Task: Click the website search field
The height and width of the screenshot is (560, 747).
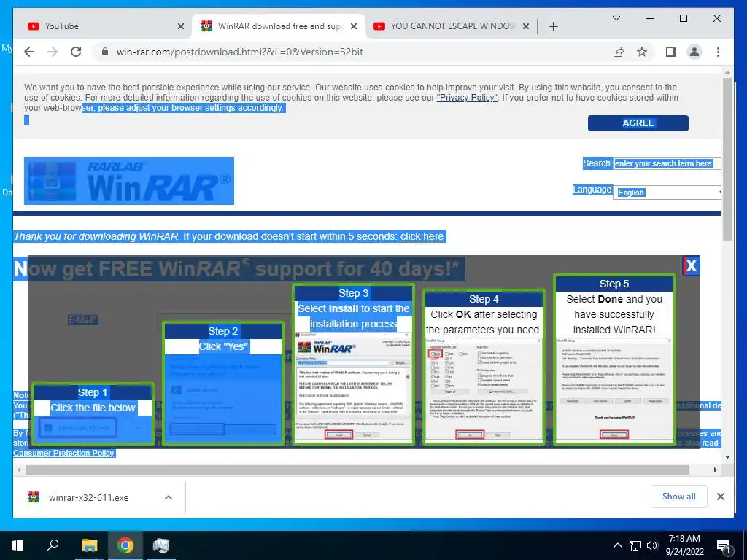Action: pos(667,163)
